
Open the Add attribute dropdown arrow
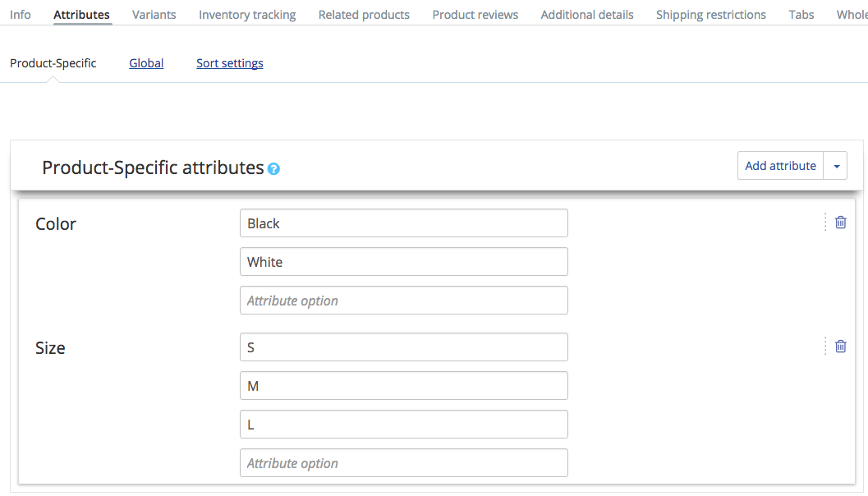pyautogui.click(x=836, y=165)
